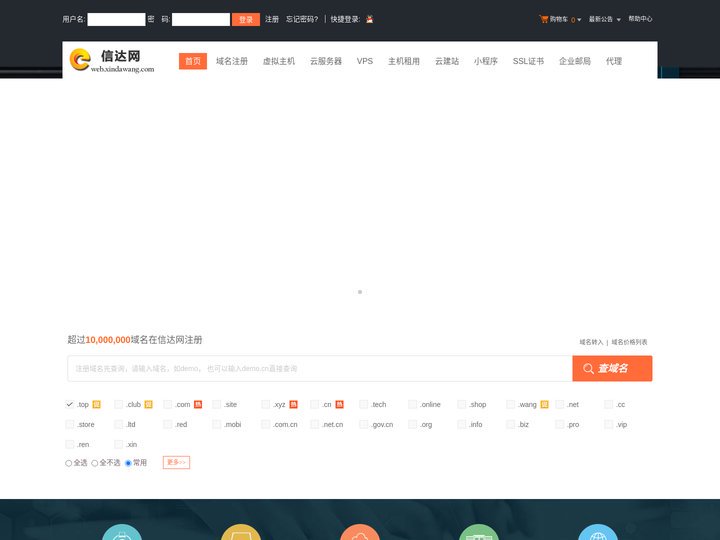Screen dimensions: 720x540
Task: Check the .wang domain checkbox
Action: (511, 405)
